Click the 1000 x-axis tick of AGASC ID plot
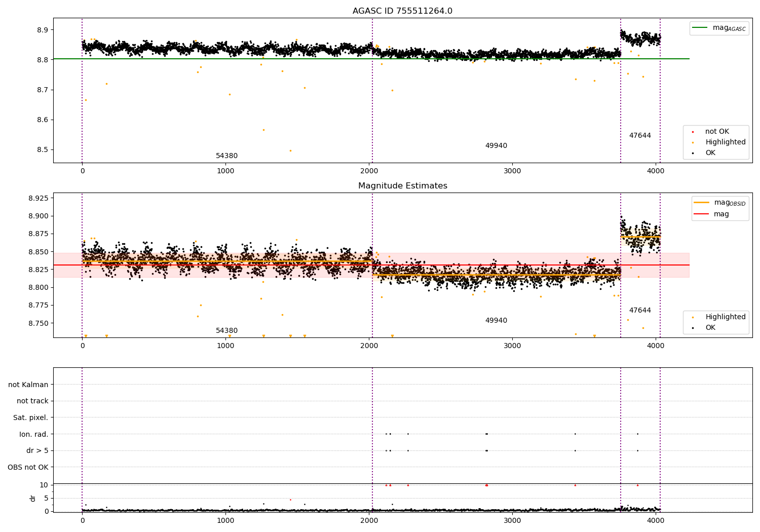The height and width of the screenshot is (532, 760). click(x=225, y=171)
